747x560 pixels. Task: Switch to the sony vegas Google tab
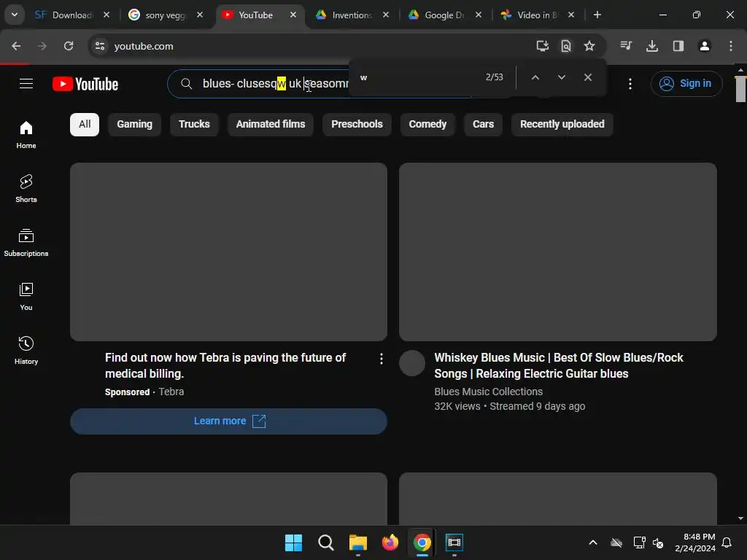click(x=165, y=15)
